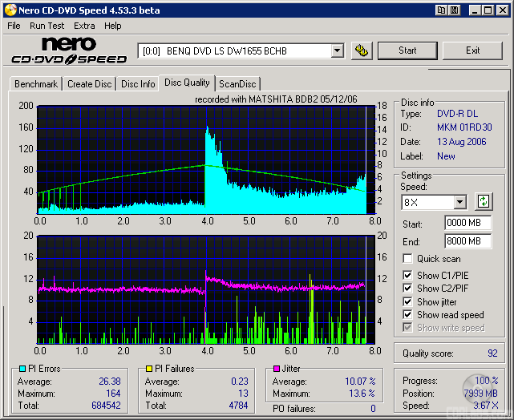The image size is (514, 420).
Task: Click the green refresh speed icon
Action: coord(484,201)
